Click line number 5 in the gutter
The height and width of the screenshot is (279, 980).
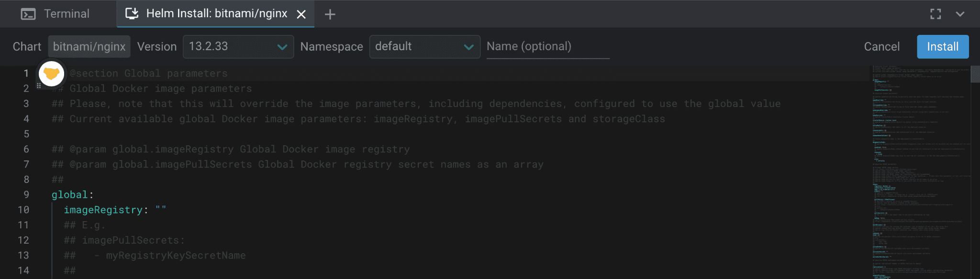pyautogui.click(x=26, y=134)
